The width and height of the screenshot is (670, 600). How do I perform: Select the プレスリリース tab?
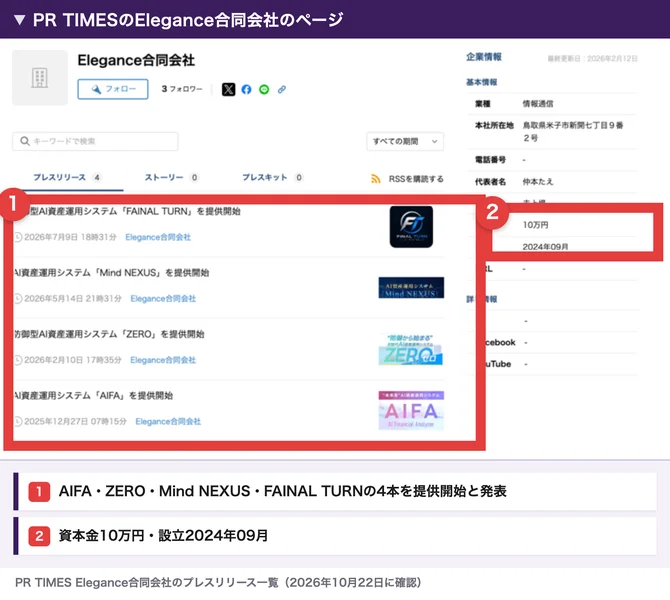(x=67, y=177)
